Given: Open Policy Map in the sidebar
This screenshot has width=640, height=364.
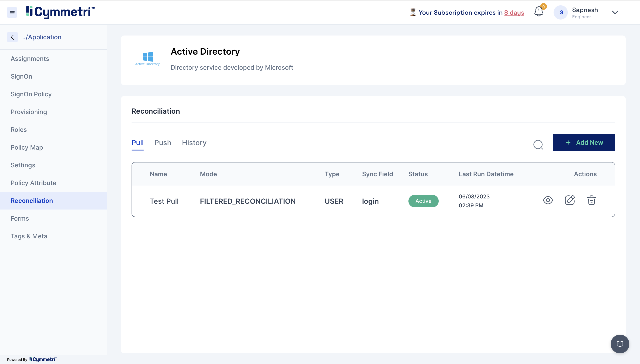Looking at the screenshot, I should (x=27, y=148).
